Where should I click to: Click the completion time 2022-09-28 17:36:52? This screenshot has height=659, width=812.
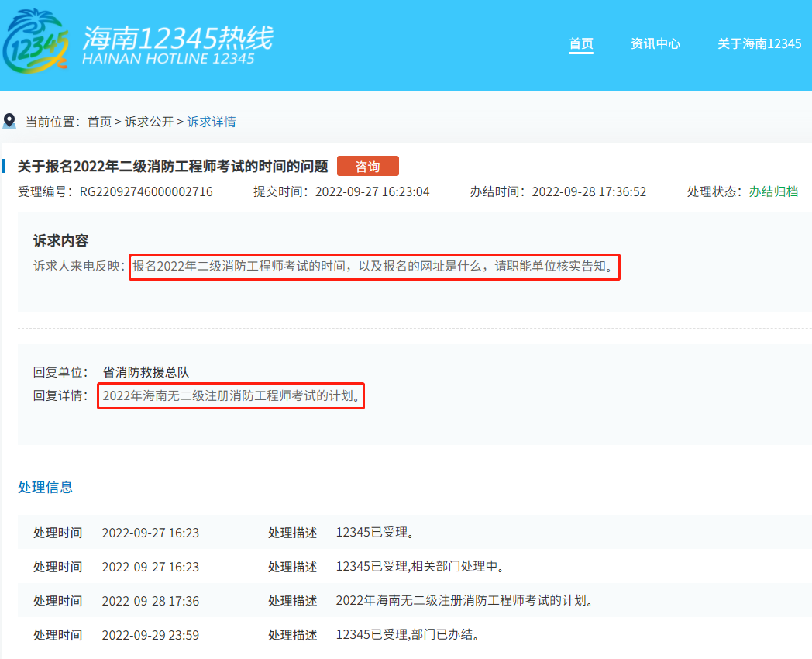[589, 191]
